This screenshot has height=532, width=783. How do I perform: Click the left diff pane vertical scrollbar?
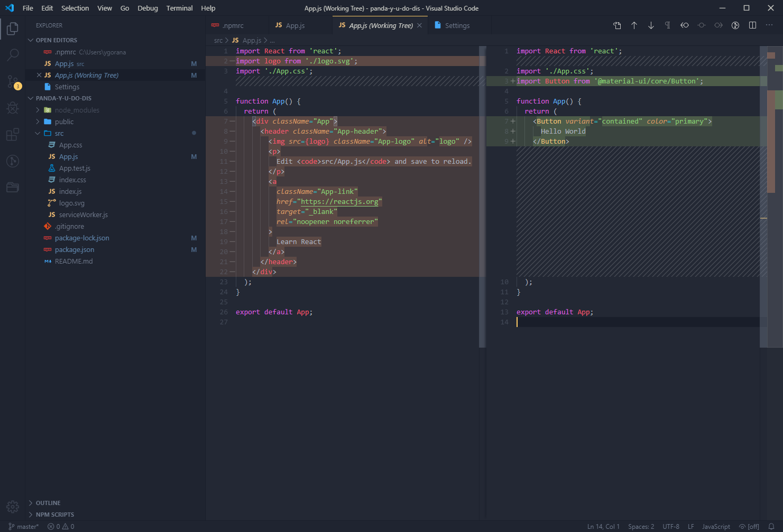tap(482, 197)
